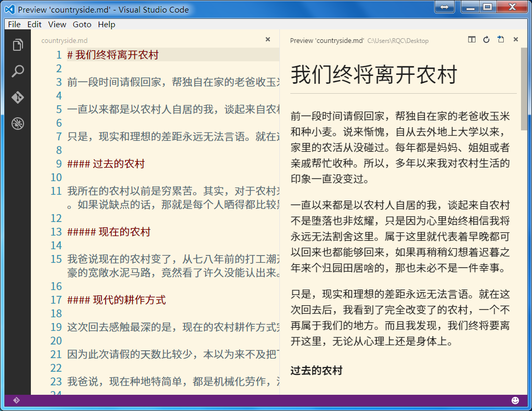Click preview paragraph starting '一直以来都是以农村人自居'
The image size is (532, 411).
tap(400, 237)
